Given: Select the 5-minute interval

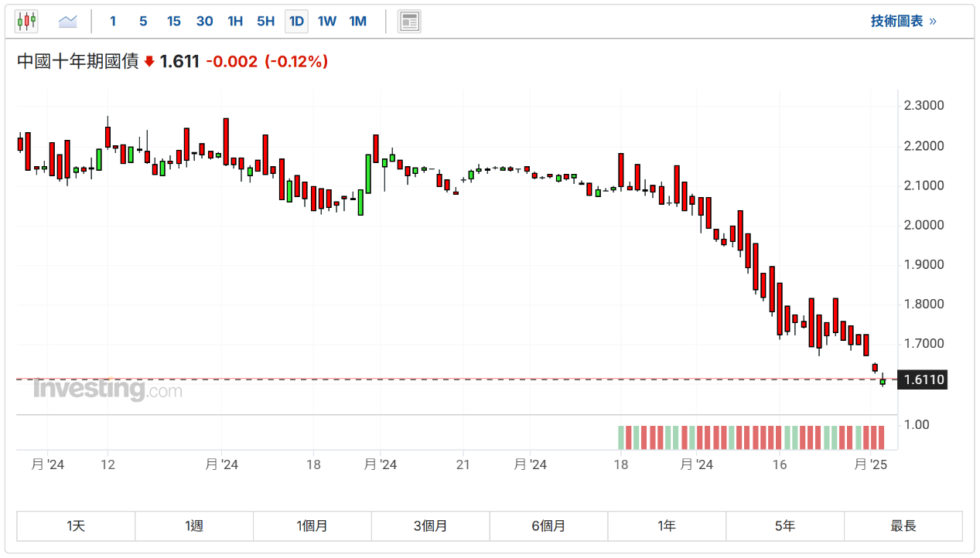Looking at the screenshot, I should click(143, 22).
